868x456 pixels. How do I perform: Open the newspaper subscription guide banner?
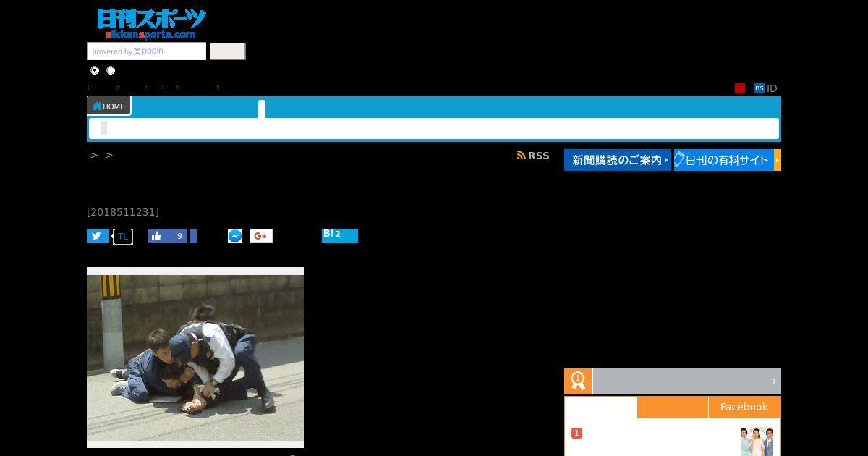(x=618, y=160)
